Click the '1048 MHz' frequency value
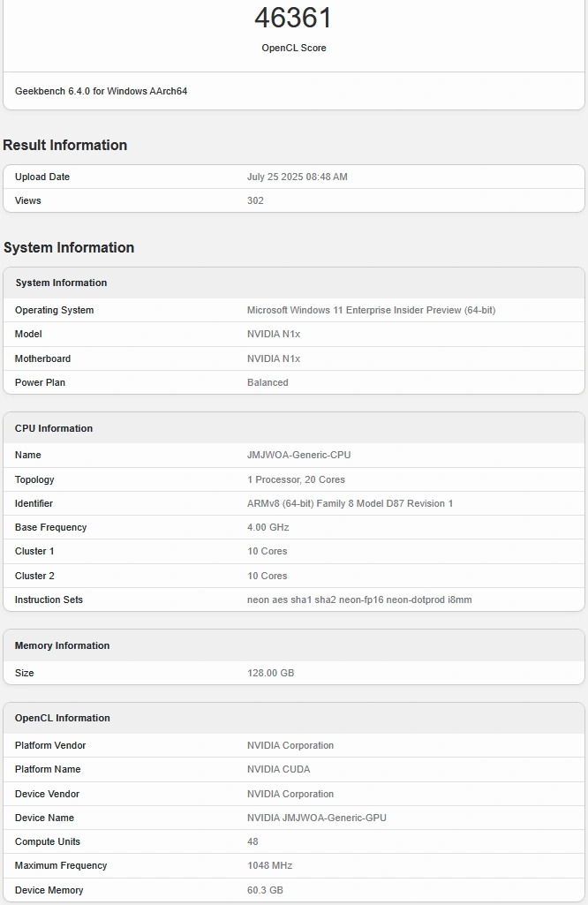 point(269,865)
